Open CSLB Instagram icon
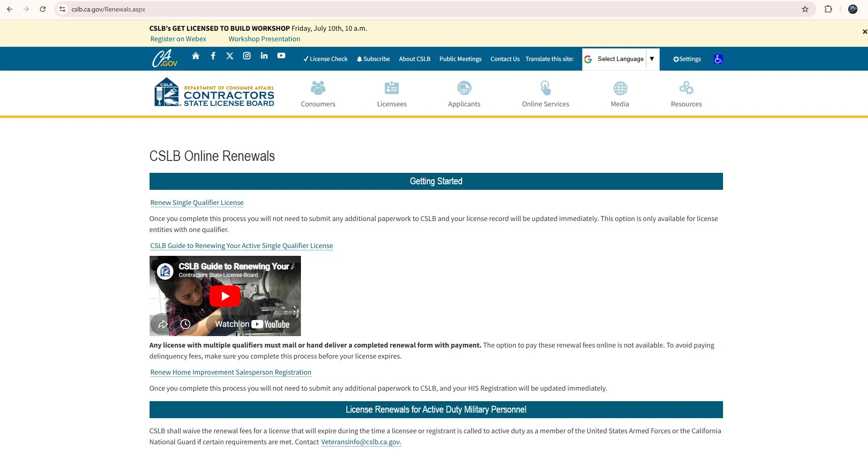Image resolution: width=868 pixels, height=453 pixels. tap(247, 56)
